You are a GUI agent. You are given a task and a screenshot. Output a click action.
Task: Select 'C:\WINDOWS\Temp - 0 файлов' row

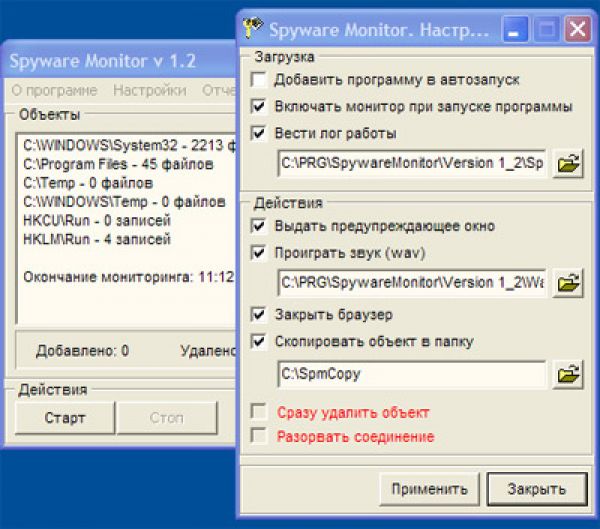(124, 202)
